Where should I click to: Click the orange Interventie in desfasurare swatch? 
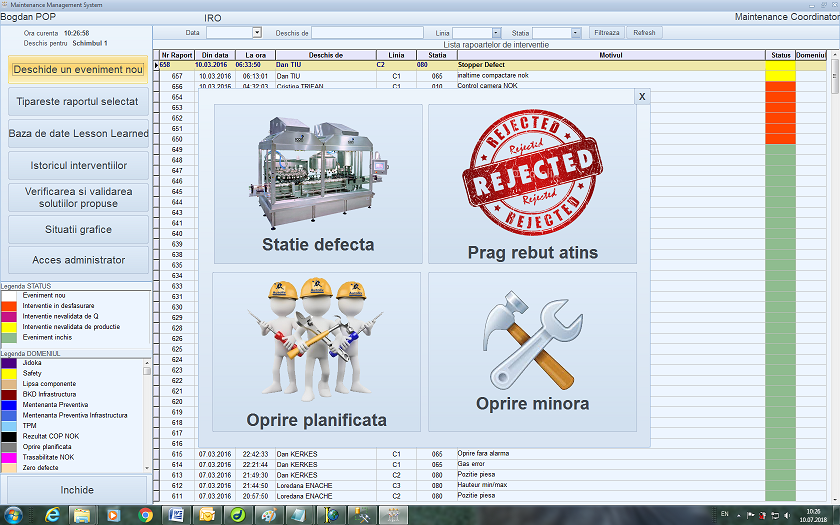[10, 306]
